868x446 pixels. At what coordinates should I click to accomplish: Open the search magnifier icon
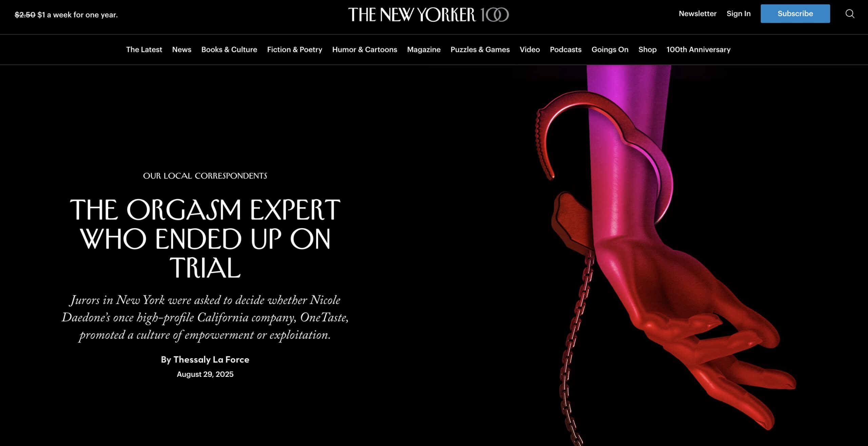[x=850, y=14]
